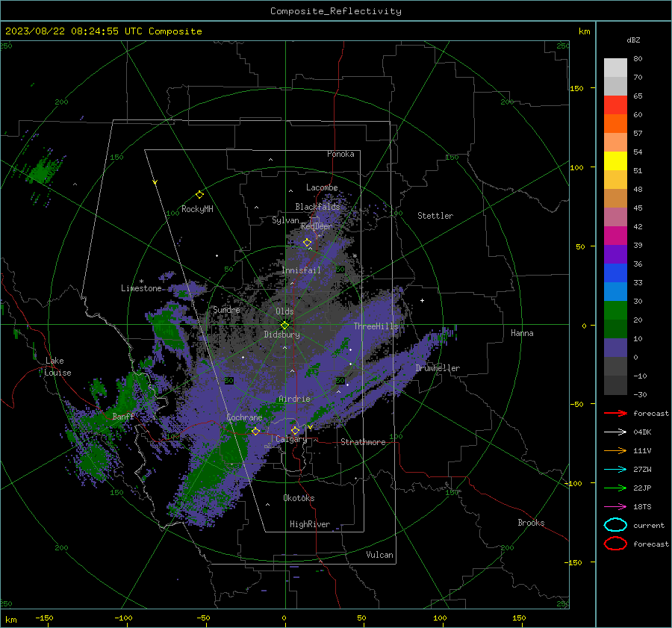Click the cyan current ellipse icon
Image resolution: width=672 pixels, height=628 pixels.
click(x=615, y=525)
